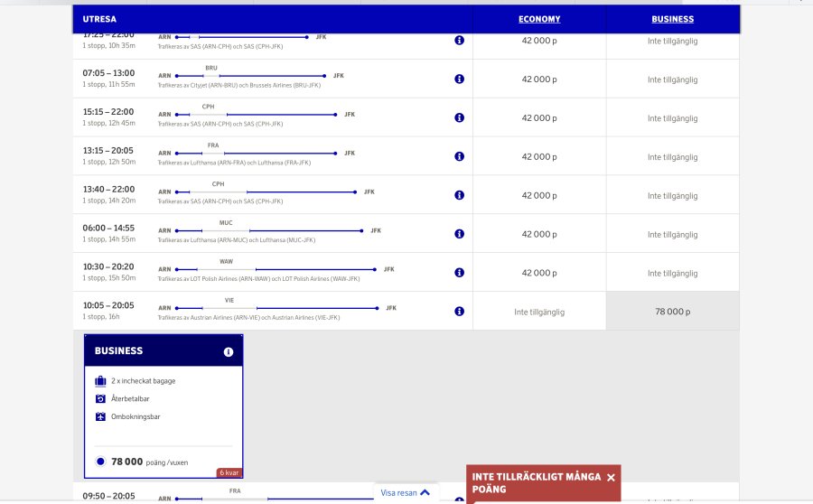
Task: Click the checked baggage suitcase icon
Action: click(101, 381)
